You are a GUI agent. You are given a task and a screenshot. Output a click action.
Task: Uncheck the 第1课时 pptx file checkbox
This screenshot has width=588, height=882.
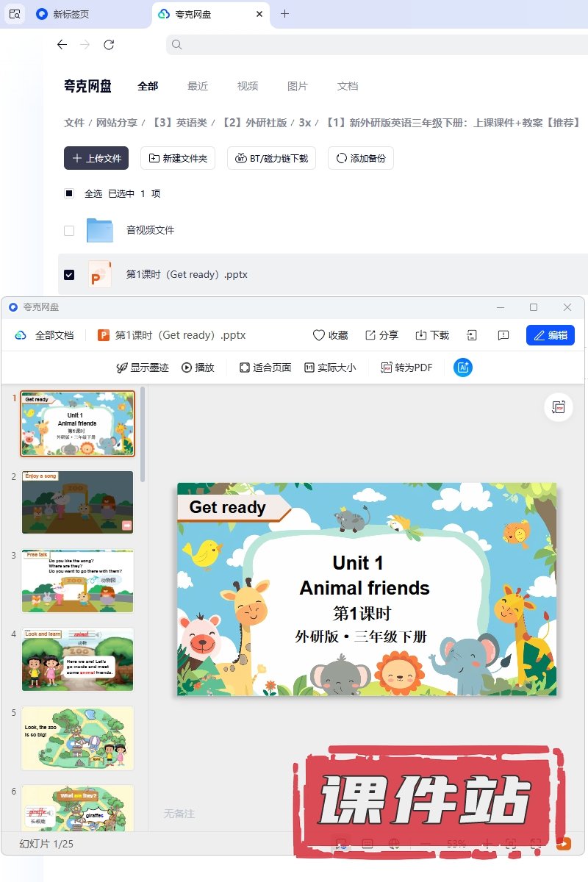69,275
